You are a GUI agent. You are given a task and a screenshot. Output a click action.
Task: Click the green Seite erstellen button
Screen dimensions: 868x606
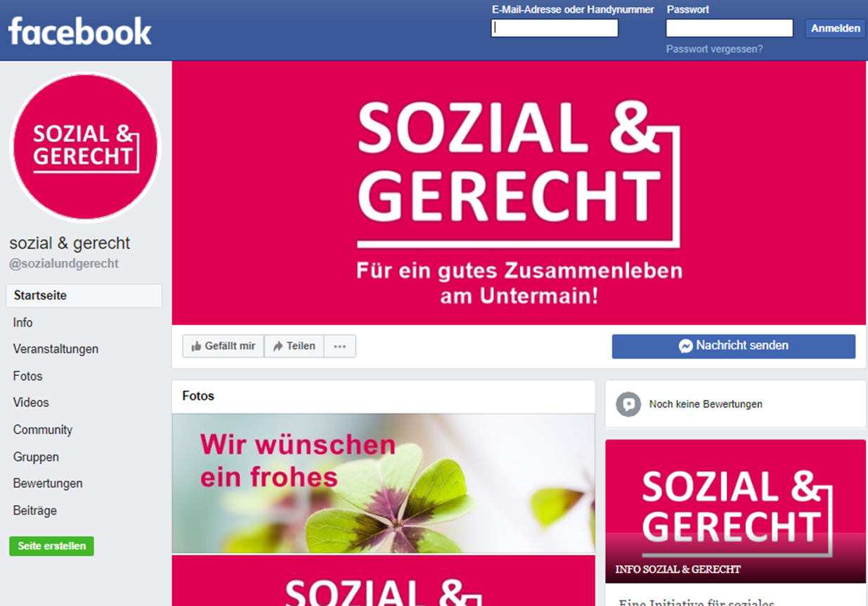51,546
